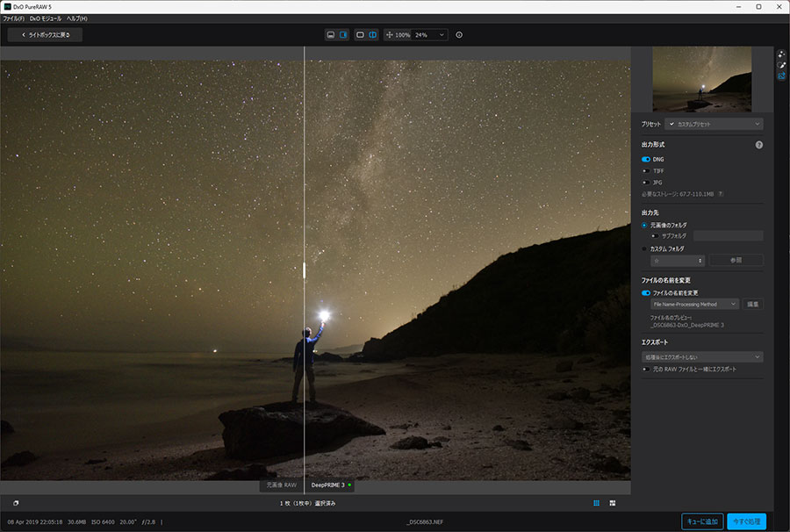The image size is (790, 532).
Task: Click the 参照 browse button
Action: 736,261
